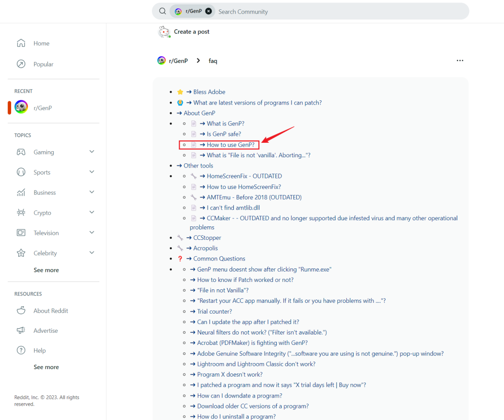Expand the Gaming topic chevron
Viewport: 504px width, 420px height.
pos(92,152)
